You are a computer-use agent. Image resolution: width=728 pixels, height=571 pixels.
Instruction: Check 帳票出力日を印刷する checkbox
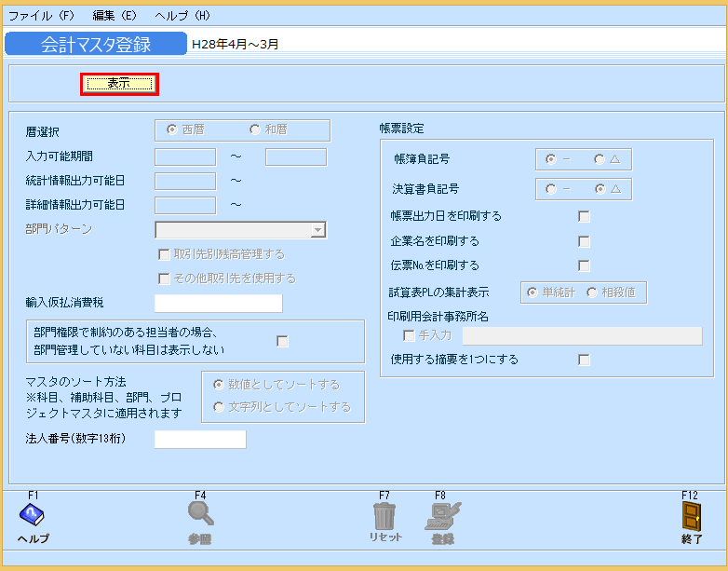[x=584, y=216]
